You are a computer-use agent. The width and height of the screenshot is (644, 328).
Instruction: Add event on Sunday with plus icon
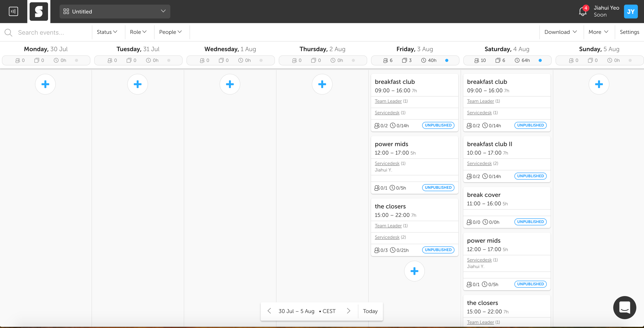599,84
